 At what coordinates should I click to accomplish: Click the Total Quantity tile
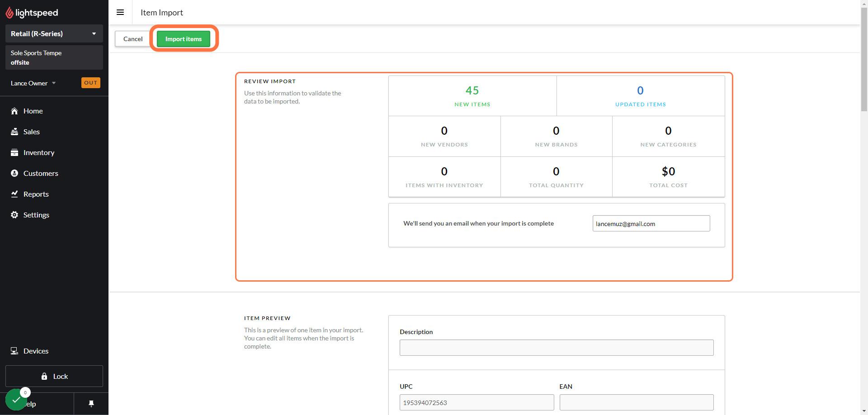tap(557, 177)
